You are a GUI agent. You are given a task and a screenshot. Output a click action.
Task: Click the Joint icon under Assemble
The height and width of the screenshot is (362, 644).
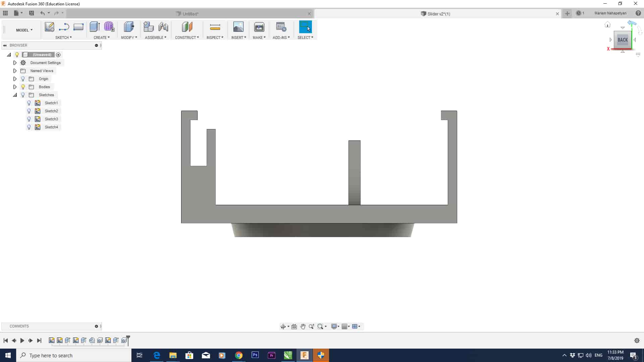click(x=163, y=27)
